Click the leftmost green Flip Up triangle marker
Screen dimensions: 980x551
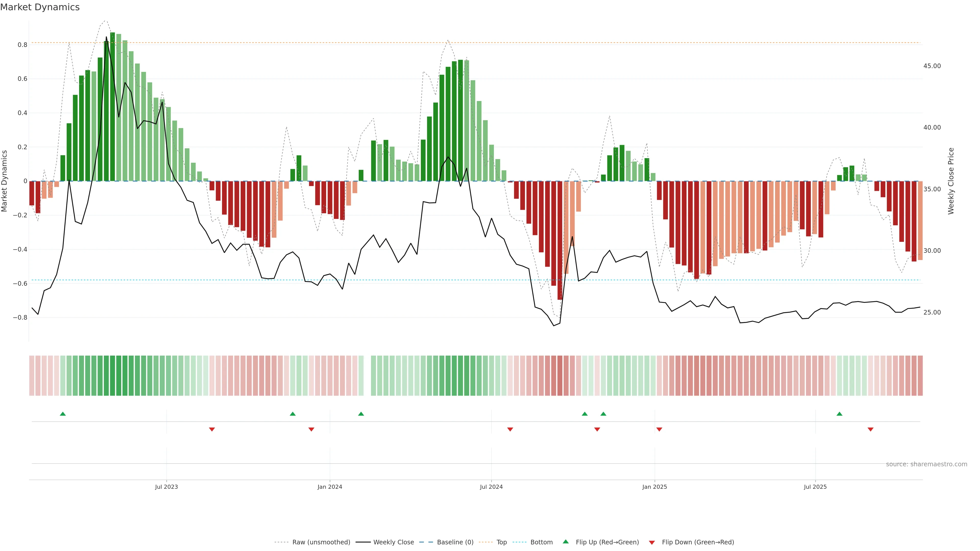pos(63,414)
